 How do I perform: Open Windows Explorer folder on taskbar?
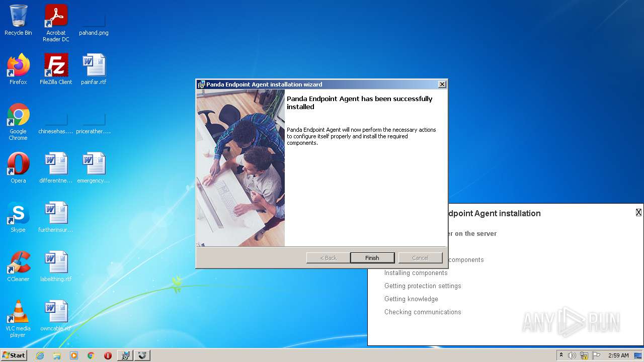(x=57, y=355)
